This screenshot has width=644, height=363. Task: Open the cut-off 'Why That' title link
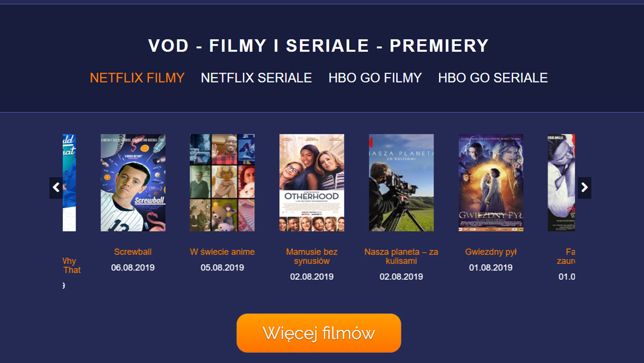tap(72, 266)
